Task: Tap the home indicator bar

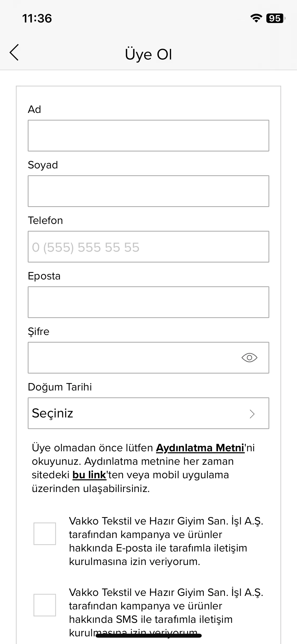Action: tap(148, 636)
